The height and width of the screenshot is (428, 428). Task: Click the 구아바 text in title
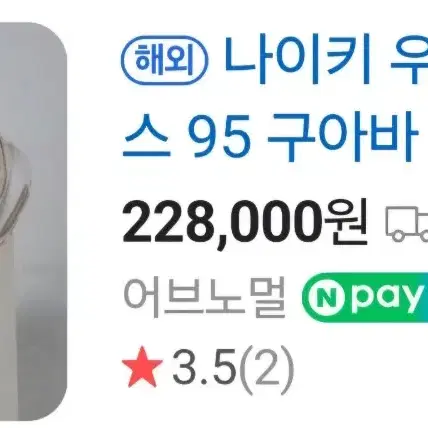[x=343, y=137]
